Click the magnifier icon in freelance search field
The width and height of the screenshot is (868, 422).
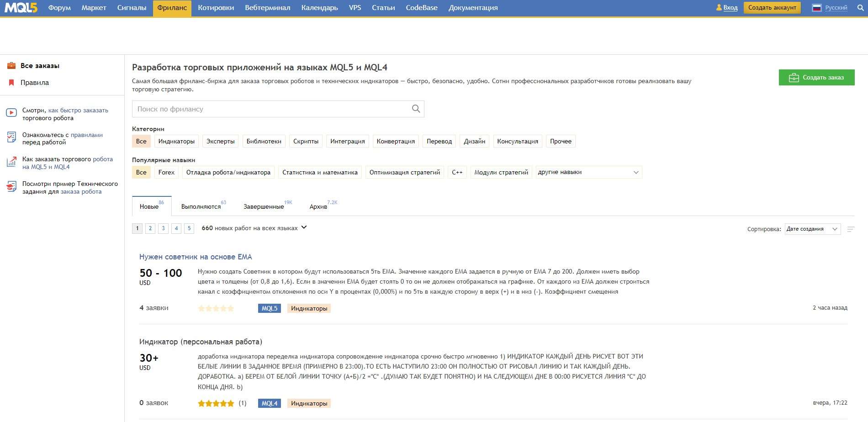(x=416, y=109)
